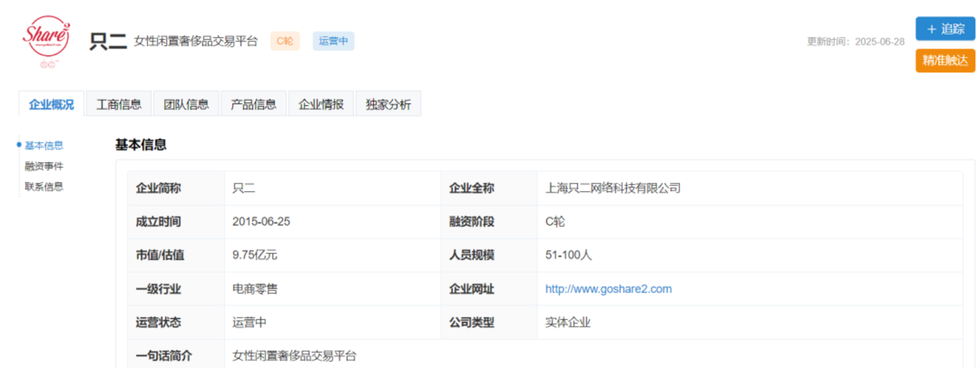Click the 运营中 status badge
Viewport: 980px width, 368px height.
point(333,41)
